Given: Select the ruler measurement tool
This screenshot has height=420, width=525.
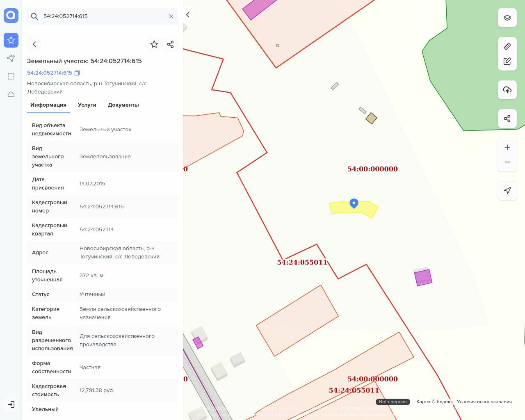Looking at the screenshot, I should pyautogui.click(x=507, y=46).
